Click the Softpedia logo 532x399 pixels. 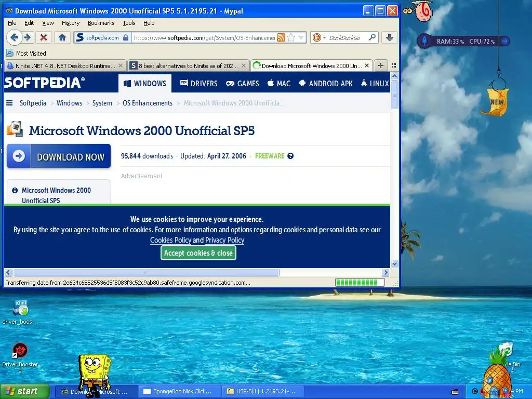pos(45,83)
